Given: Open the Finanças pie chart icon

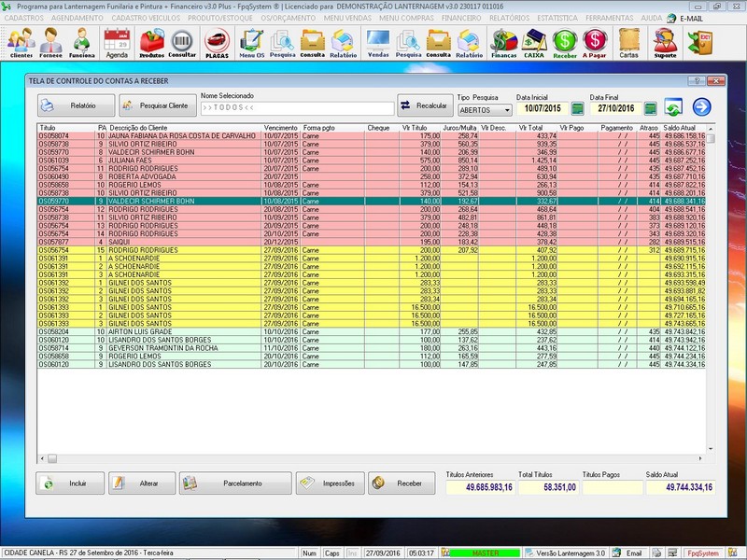Looking at the screenshot, I should [504, 42].
